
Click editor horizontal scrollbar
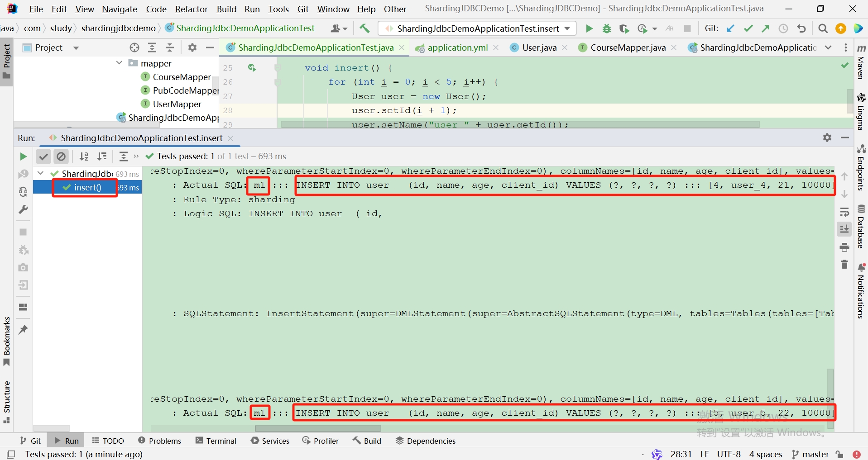(520, 124)
